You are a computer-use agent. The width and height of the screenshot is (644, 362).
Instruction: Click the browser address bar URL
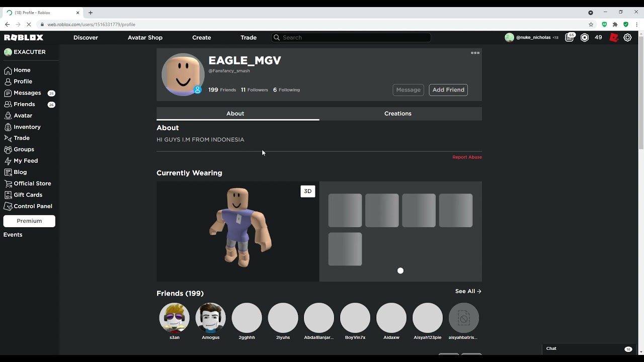click(x=91, y=24)
